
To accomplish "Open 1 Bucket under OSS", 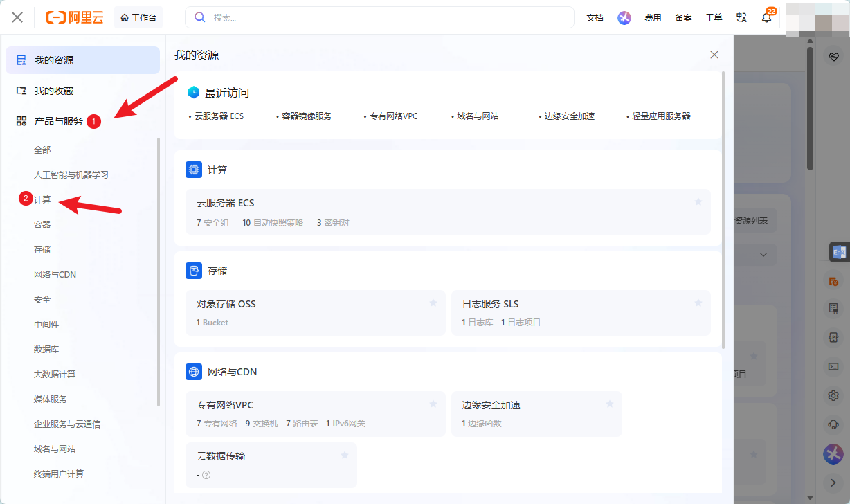I will 212,323.
